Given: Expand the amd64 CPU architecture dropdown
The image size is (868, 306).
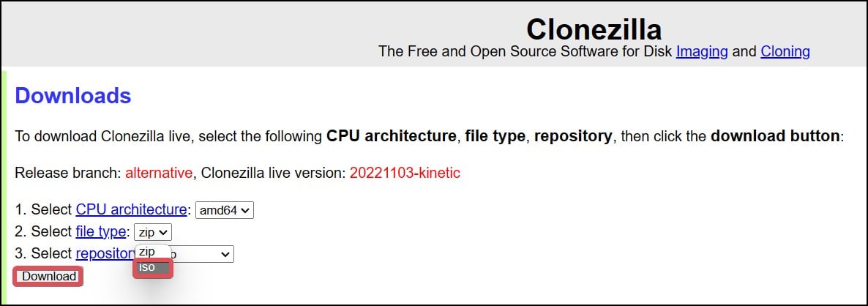Looking at the screenshot, I should click(x=225, y=210).
